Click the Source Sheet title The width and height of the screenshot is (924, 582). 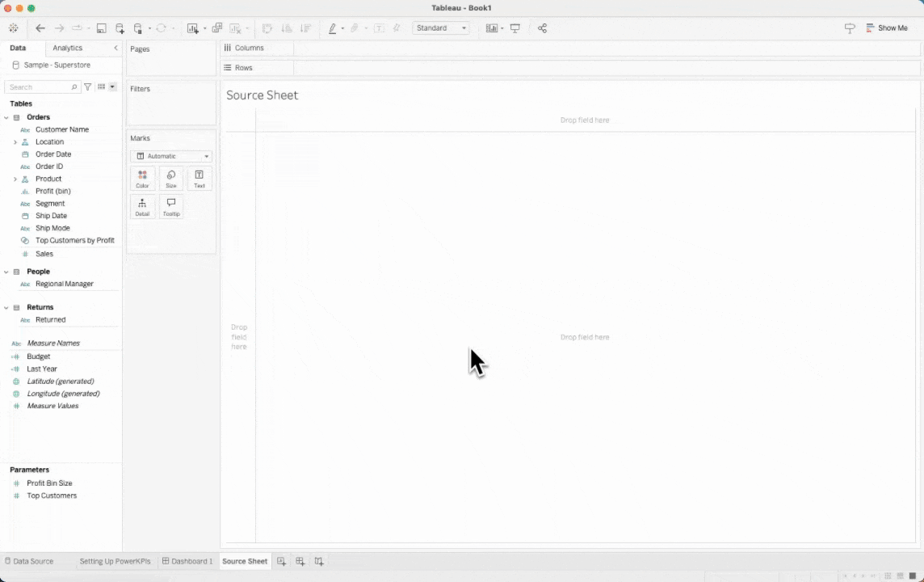click(x=262, y=95)
